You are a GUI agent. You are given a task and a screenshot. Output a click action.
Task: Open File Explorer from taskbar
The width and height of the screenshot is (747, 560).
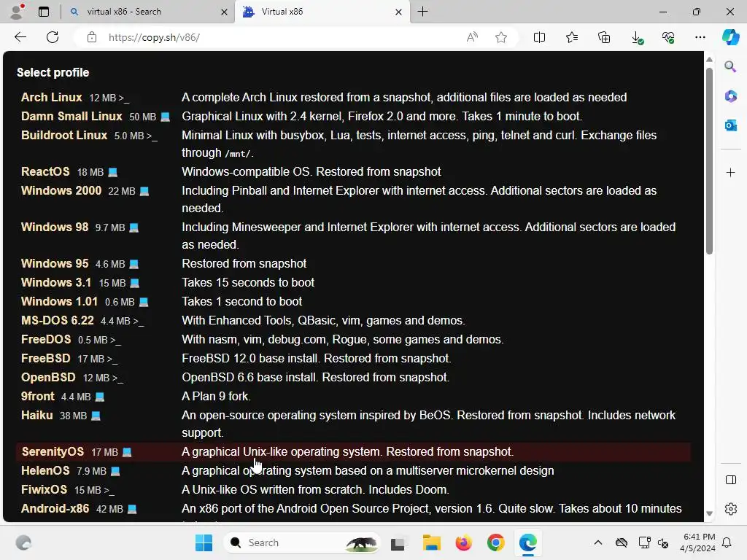point(432,542)
